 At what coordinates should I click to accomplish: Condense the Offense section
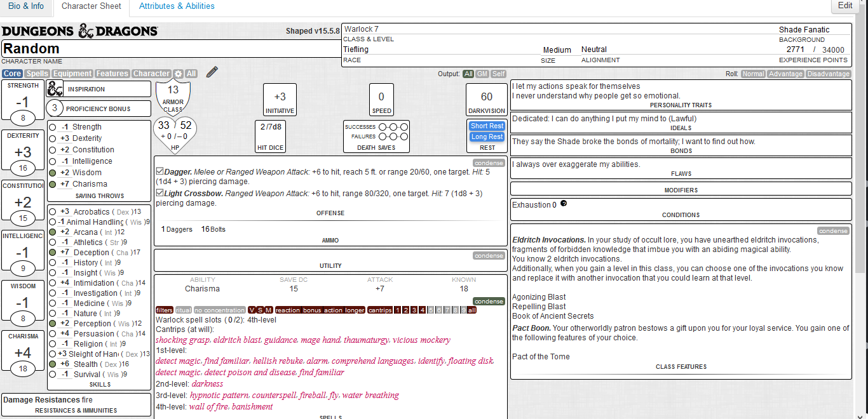pos(489,163)
